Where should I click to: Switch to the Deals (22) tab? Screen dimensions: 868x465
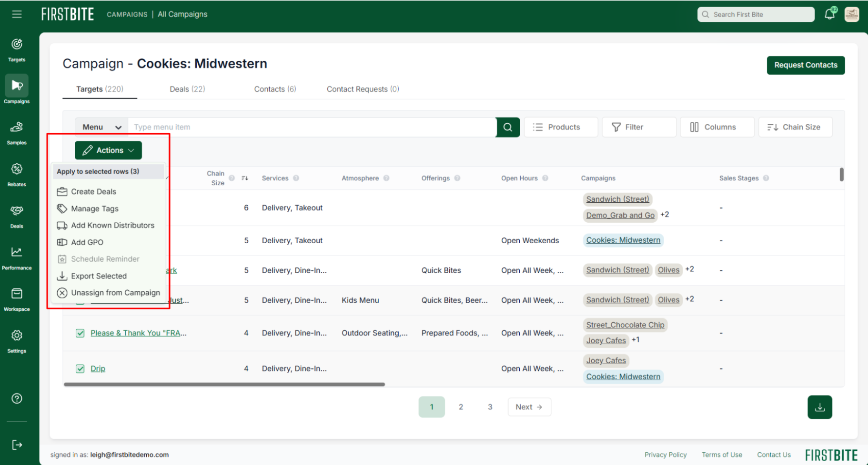tap(187, 89)
